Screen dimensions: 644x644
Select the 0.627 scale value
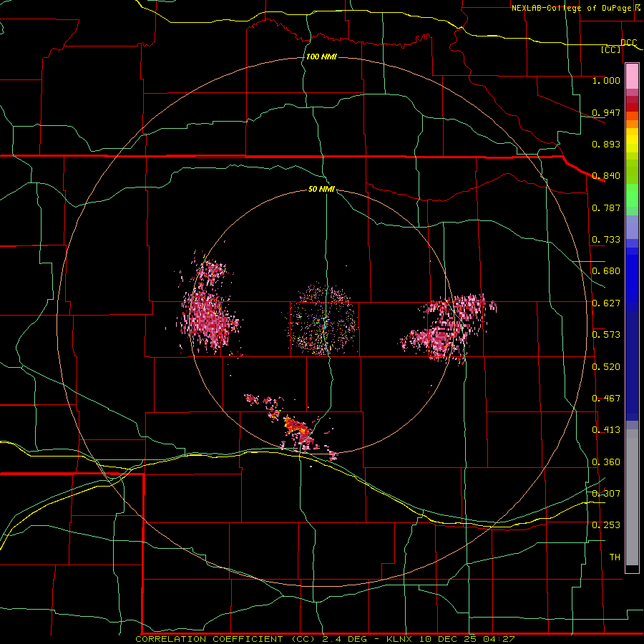click(606, 303)
